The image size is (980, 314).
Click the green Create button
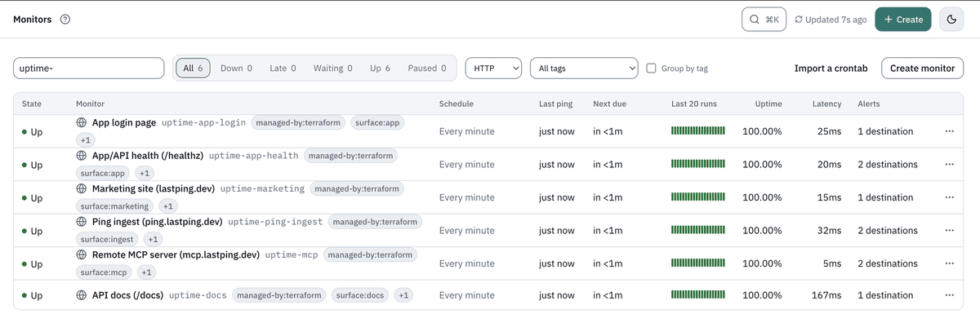[903, 20]
